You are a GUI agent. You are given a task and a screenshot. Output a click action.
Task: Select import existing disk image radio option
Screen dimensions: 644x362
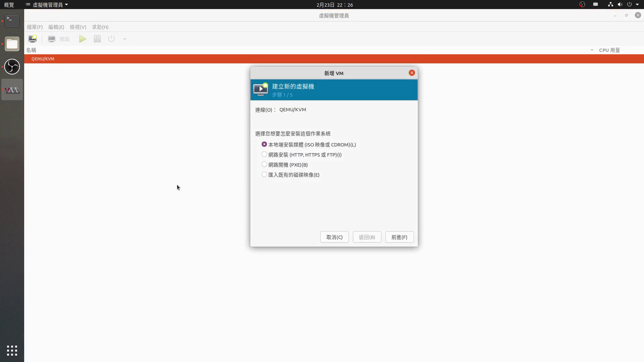coord(264,175)
